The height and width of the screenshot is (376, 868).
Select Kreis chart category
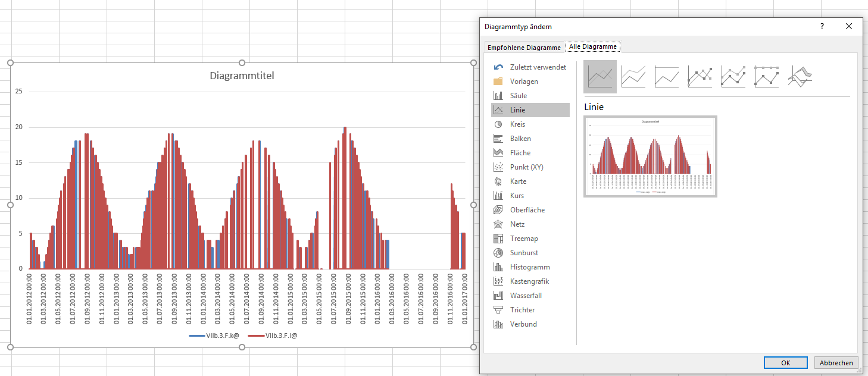(530, 124)
